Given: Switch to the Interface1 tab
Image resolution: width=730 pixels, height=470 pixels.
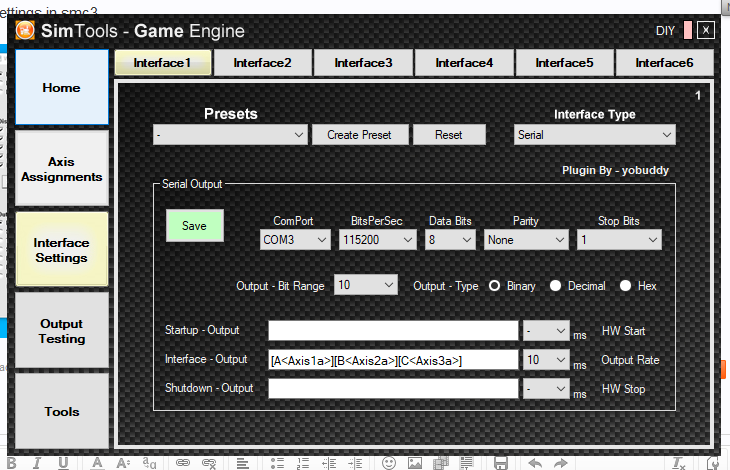Looking at the screenshot, I should pos(163,63).
